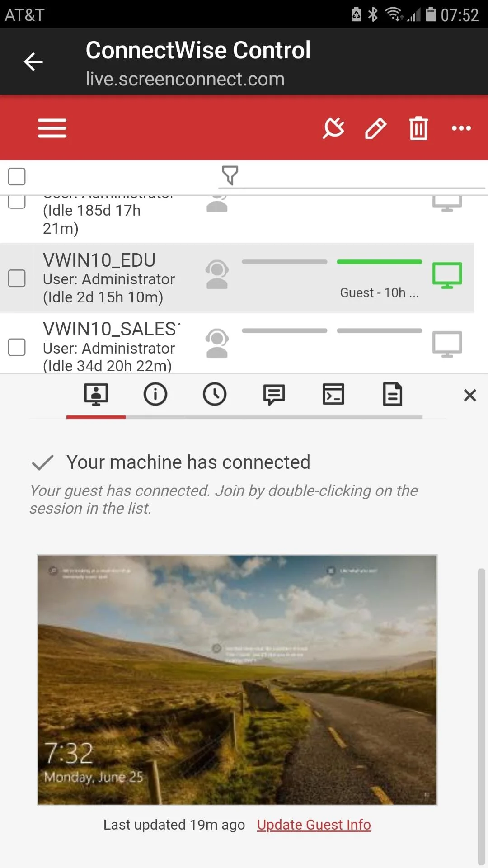Open the Commands terminal tab

(x=333, y=394)
